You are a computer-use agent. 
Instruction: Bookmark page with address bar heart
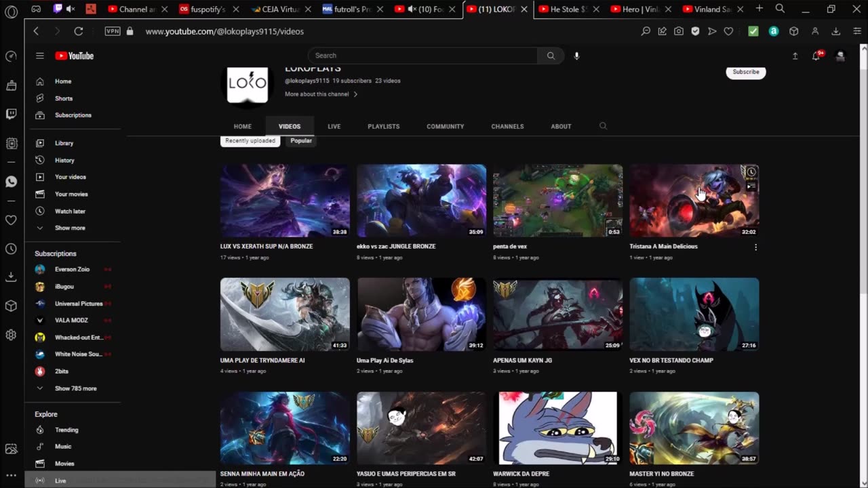click(728, 31)
